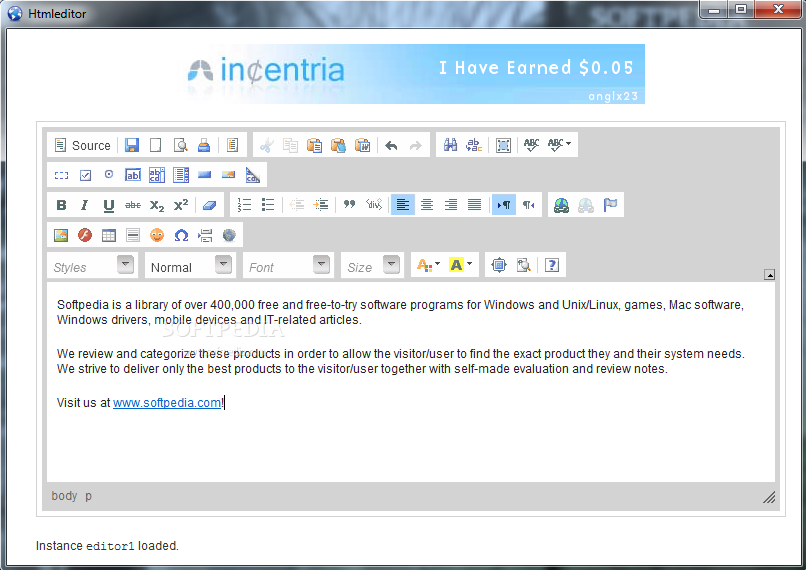Screen dimensions: 806x570
Task: Insert a Radio Button field
Action: click(109, 175)
